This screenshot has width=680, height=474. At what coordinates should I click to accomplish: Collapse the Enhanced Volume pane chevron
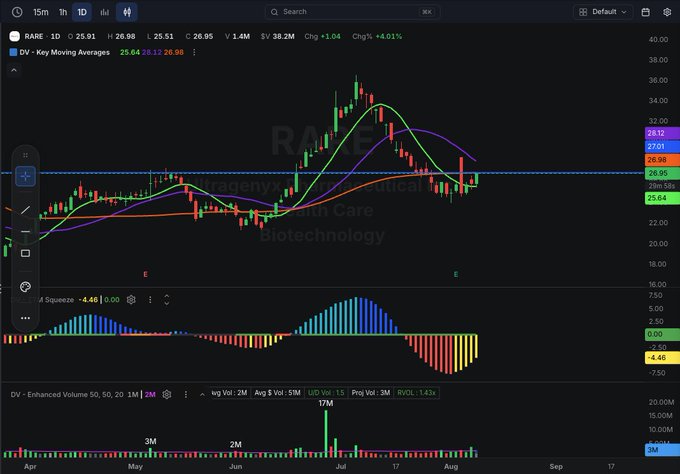pyautogui.click(x=202, y=394)
